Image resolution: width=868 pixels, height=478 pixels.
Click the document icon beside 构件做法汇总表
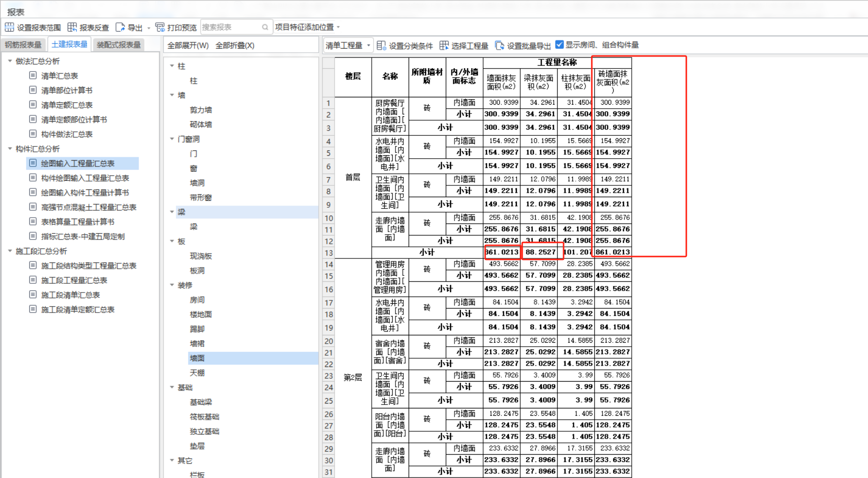click(x=33, y=134)
